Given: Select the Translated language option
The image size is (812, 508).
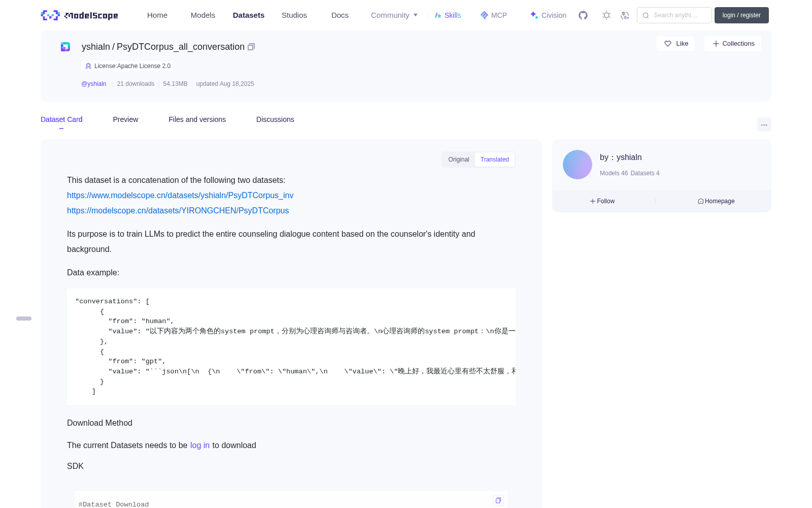Looking at the screenshot, I should coord(495,160).
